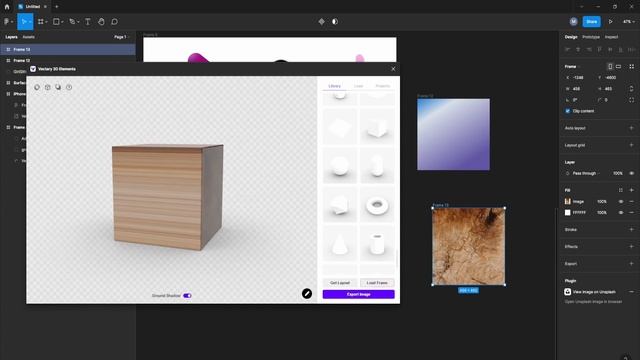Open Frame tool options arrow
Image resolution: width=640 pixels, height=360 pixels.
click(x=46, y=22)
